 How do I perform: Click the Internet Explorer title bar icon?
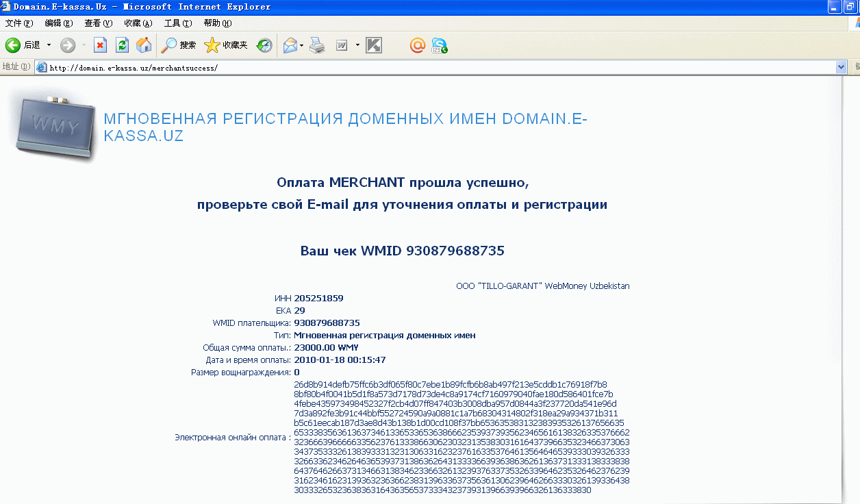click(6, 7)
